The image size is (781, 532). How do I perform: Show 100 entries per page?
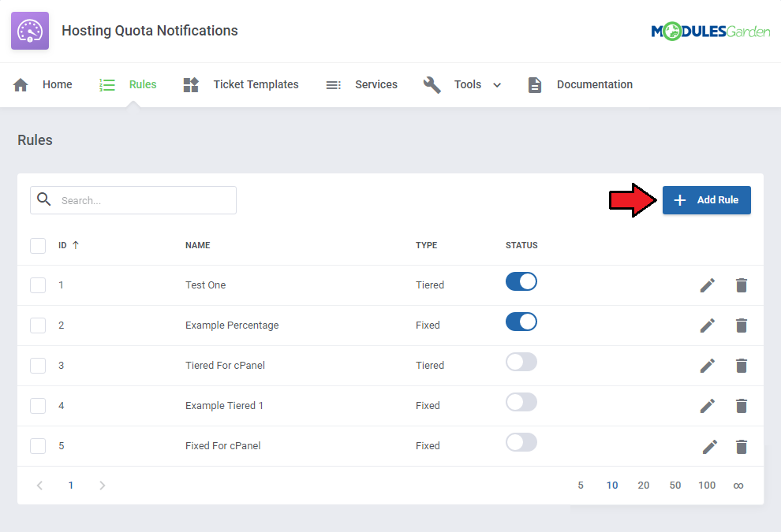[x=707, y=485]
